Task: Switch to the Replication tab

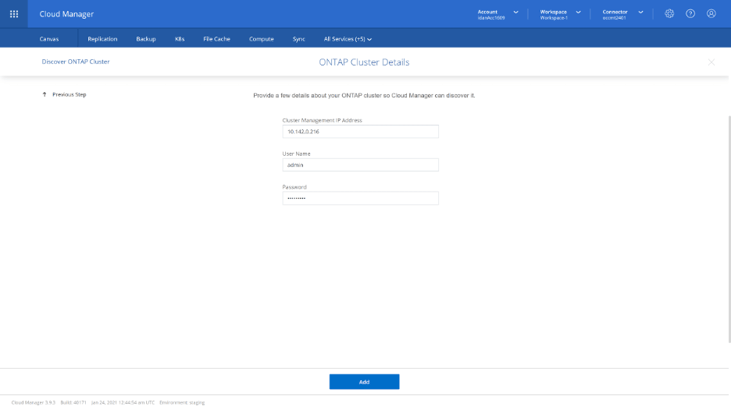Action: 102,39
